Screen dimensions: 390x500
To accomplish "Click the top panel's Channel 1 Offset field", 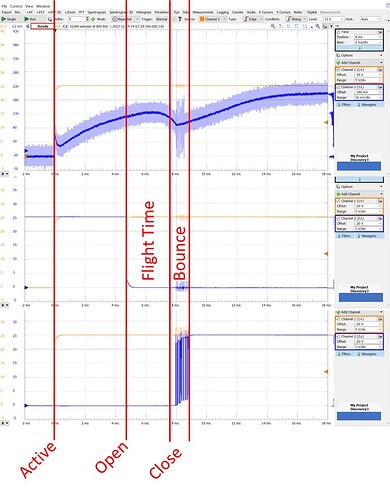I will tap(368, 75).
